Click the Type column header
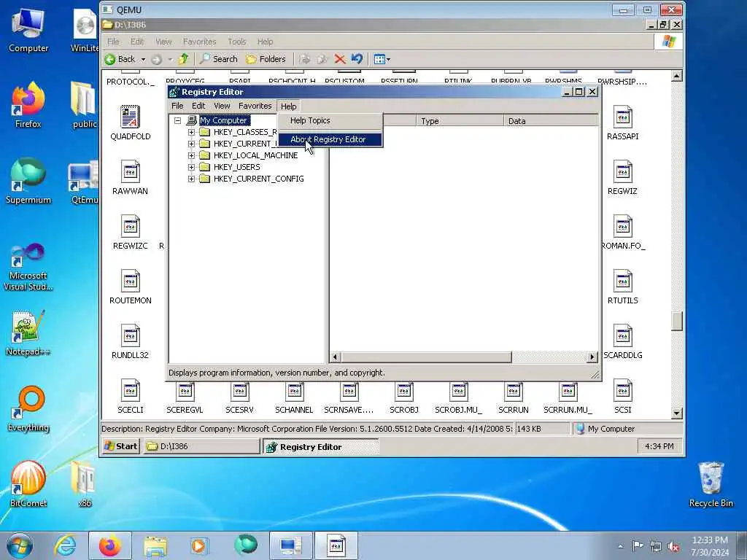 point(460,121)
